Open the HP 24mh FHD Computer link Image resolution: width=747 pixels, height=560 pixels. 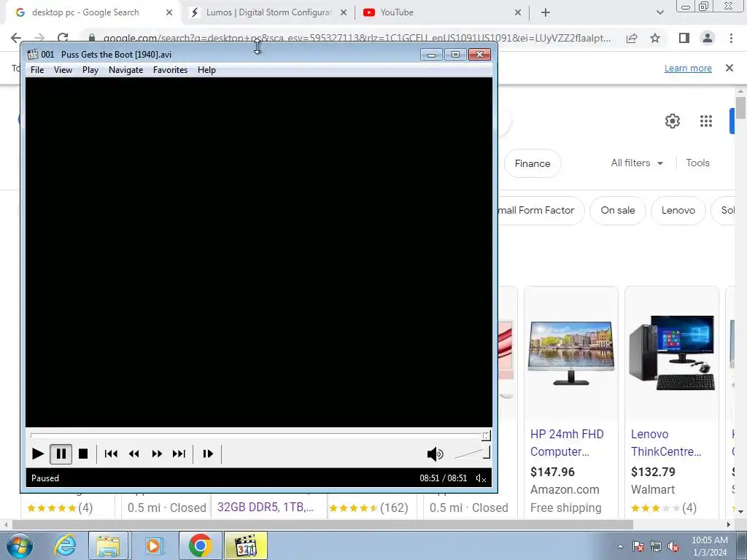(x=567, y=443)
